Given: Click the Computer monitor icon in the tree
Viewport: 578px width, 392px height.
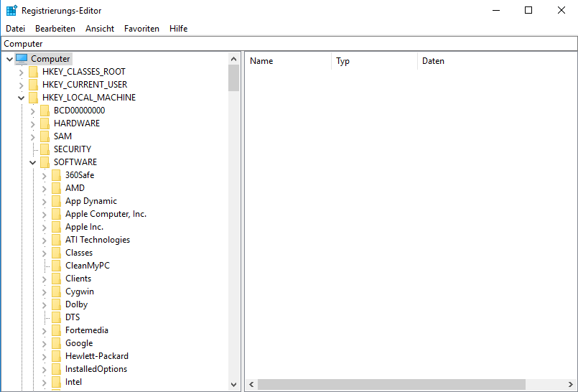Looking at the screenshot, I should coord(22,59).
